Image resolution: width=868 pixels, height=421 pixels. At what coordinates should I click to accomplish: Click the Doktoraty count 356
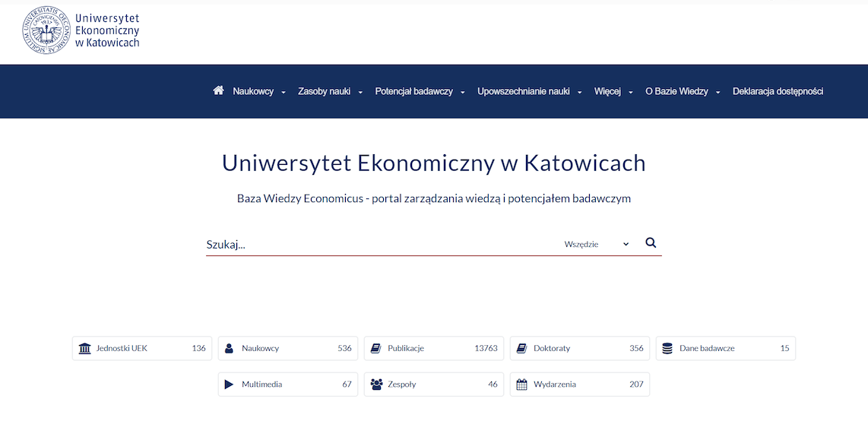point(637,349)
